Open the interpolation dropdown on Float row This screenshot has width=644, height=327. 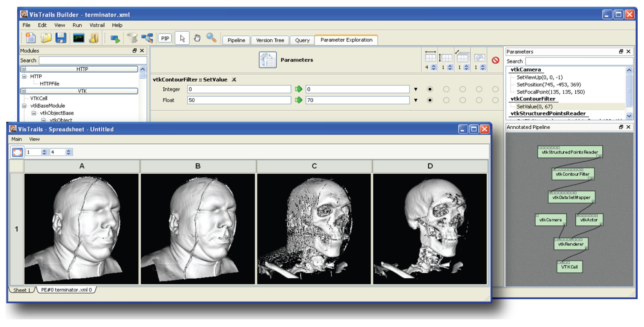point(416,100)
